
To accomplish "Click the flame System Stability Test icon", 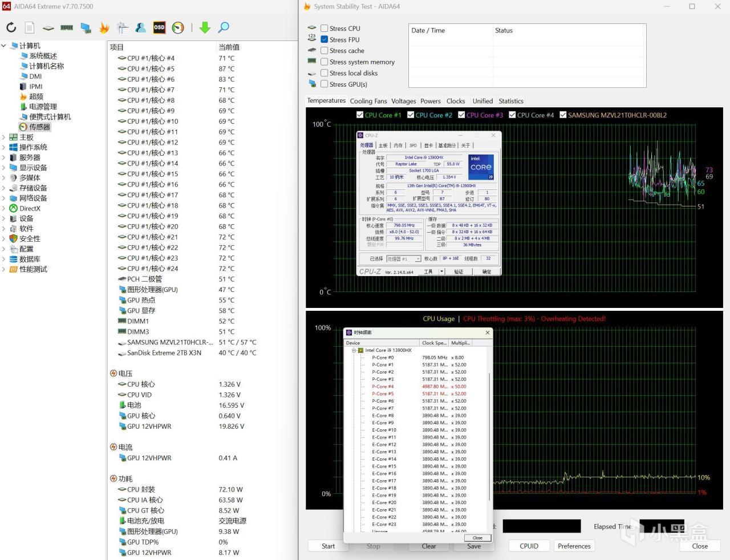I will tap(104, 27).
